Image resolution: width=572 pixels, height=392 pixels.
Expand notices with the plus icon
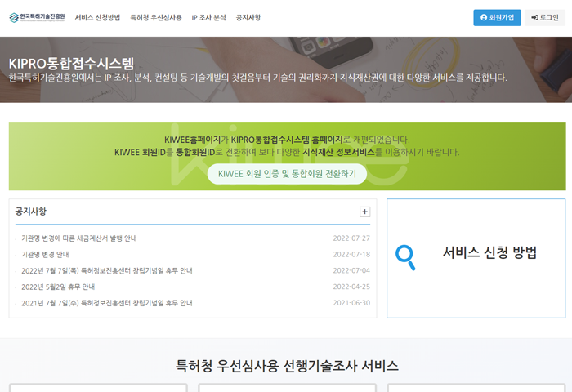(x=364, y=212)
